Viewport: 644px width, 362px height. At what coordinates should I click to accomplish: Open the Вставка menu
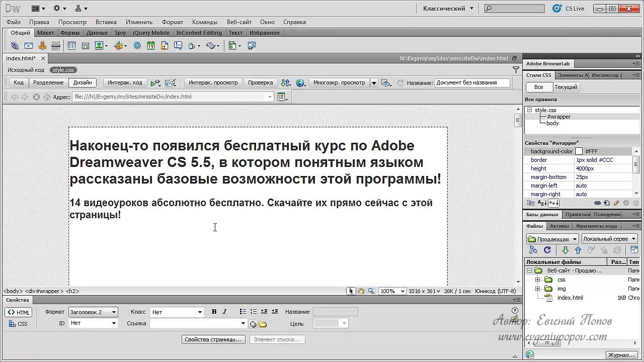click(106, 22)
